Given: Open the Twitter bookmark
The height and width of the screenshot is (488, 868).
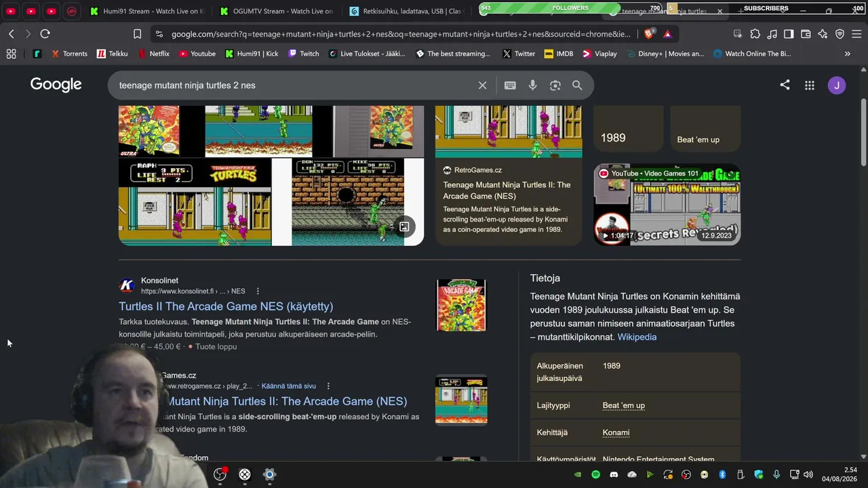Looking at the screenshot, I should pos(519,54).
